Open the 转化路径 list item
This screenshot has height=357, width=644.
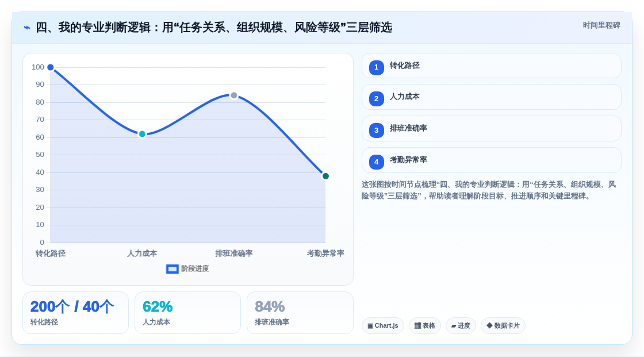click(x=491, y=66)
